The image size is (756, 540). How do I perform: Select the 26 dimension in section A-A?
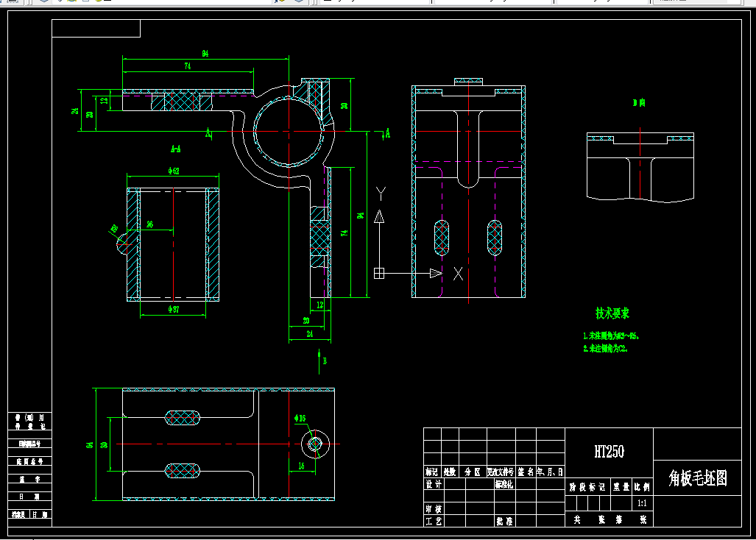click(149, 224)
